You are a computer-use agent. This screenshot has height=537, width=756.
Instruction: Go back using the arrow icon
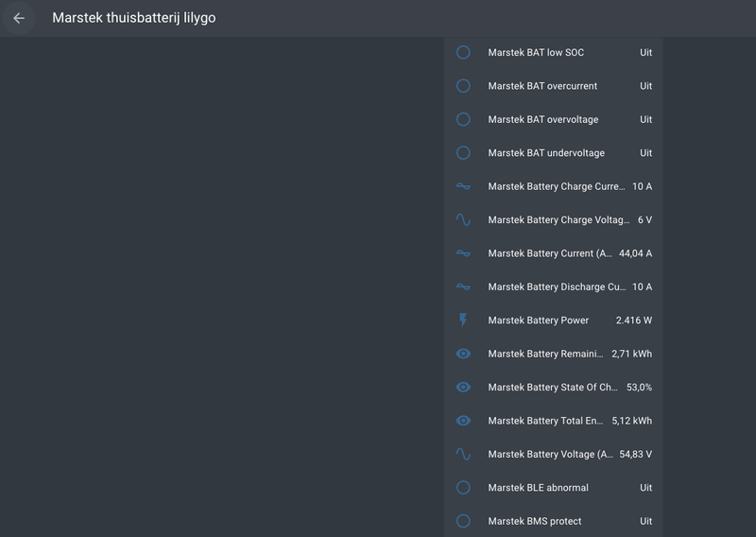[19, 18]
